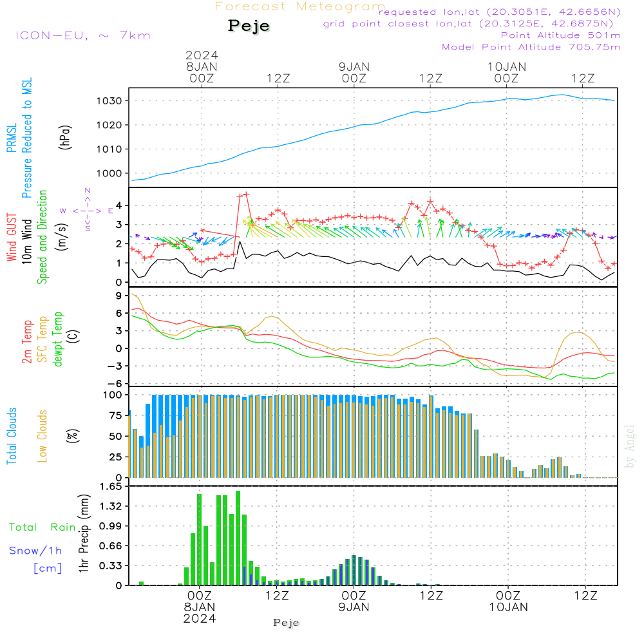Select "2024" below the bottom time axis

[x=200, y=618]
